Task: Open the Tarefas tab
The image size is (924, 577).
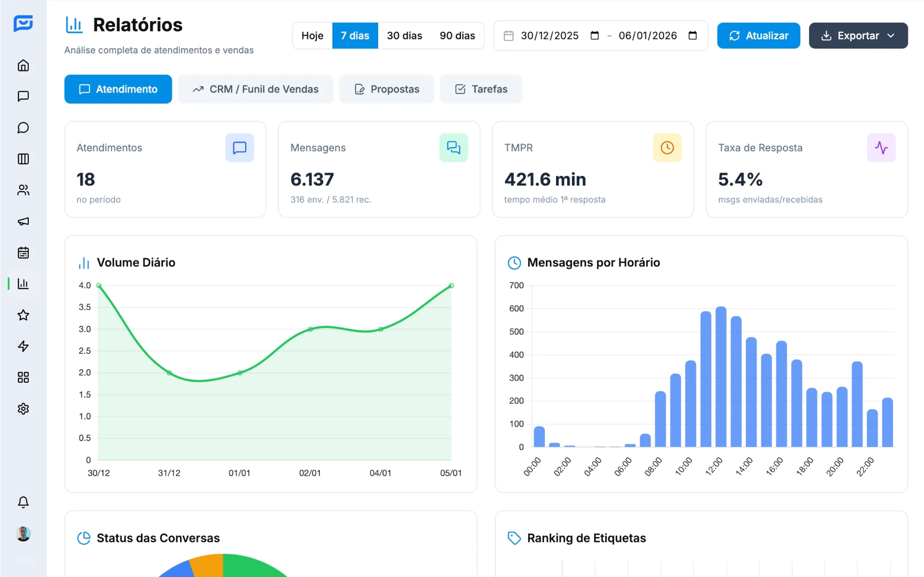Action: (481, 89)
